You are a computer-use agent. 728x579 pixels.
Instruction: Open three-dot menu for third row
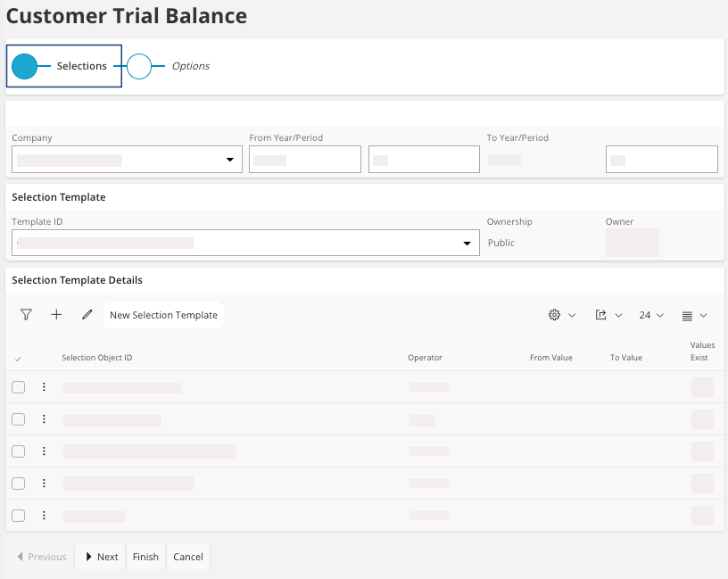coord(44,451)
